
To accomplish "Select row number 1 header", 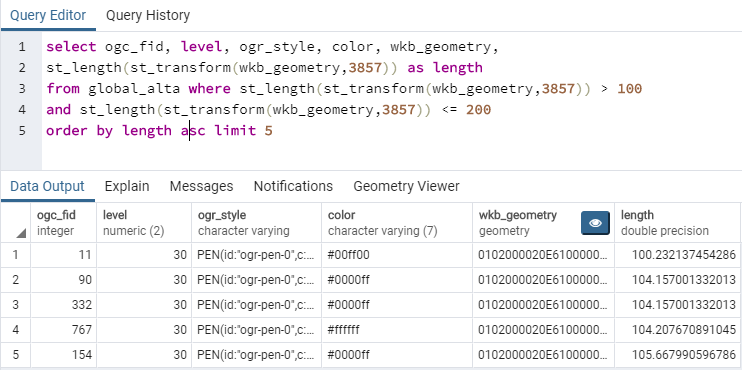I will [x=16, y=255].
